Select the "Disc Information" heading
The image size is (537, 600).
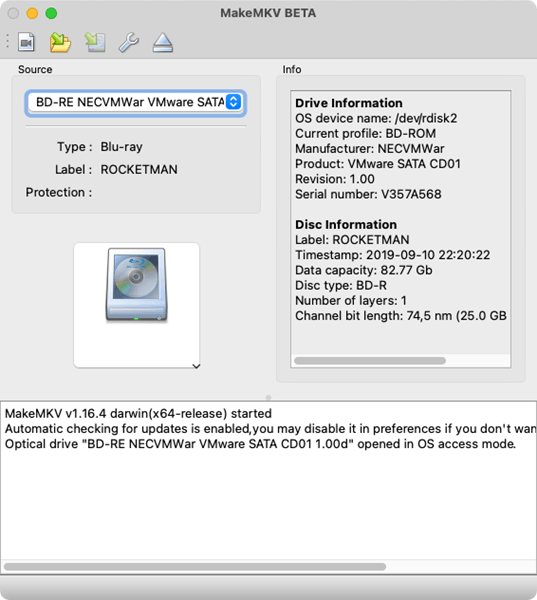[346, 224]
